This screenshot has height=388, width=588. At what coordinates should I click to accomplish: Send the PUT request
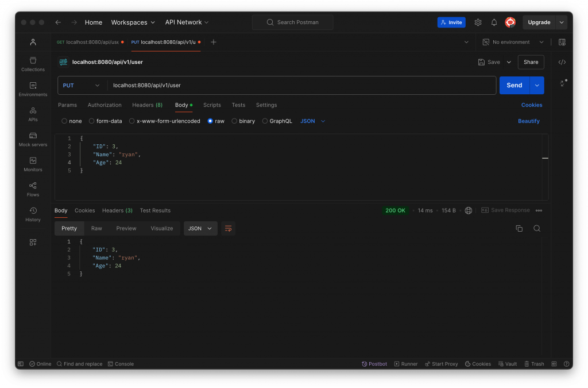[x=514, y=86]
